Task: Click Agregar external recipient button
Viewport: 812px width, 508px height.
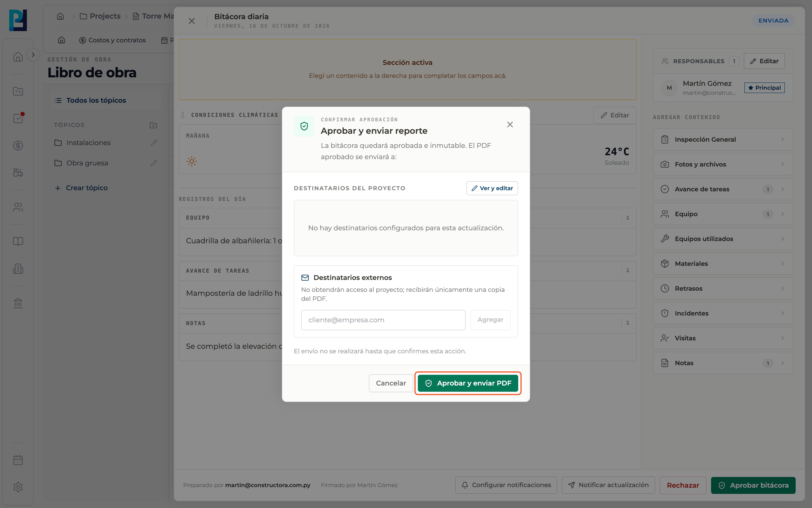Action: (490, 320)
